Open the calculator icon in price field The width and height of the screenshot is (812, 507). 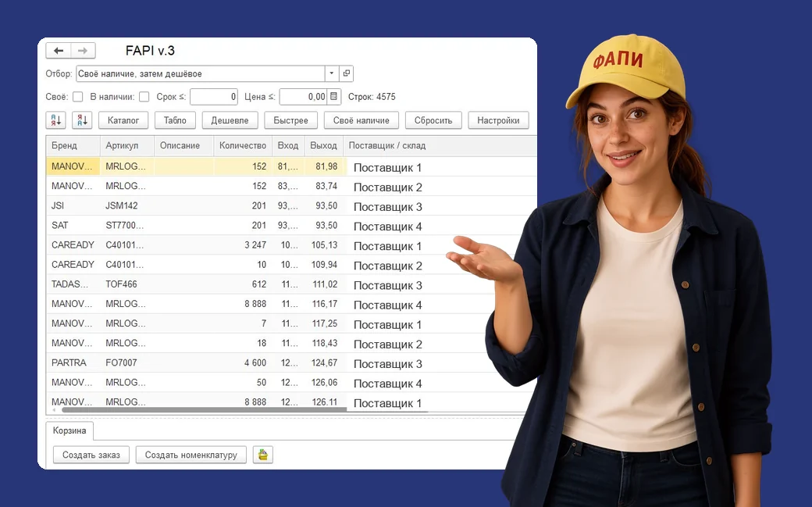tap(334, 96)
